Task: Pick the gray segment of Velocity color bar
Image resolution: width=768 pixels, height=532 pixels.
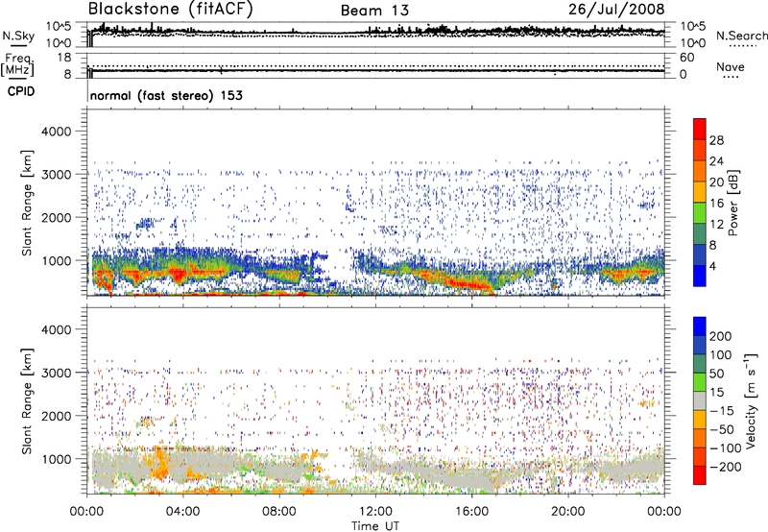Action: [x=700, y=400]
